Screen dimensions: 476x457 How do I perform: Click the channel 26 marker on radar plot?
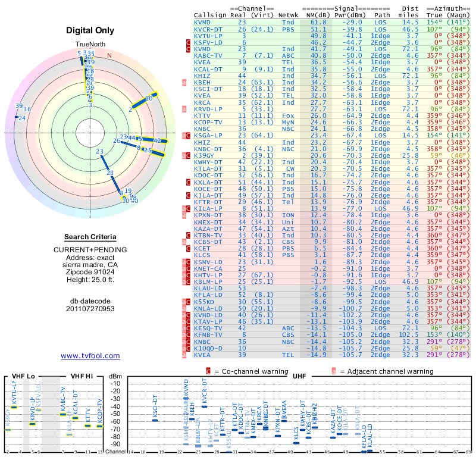pyautogui.click(x=117, y=140)
